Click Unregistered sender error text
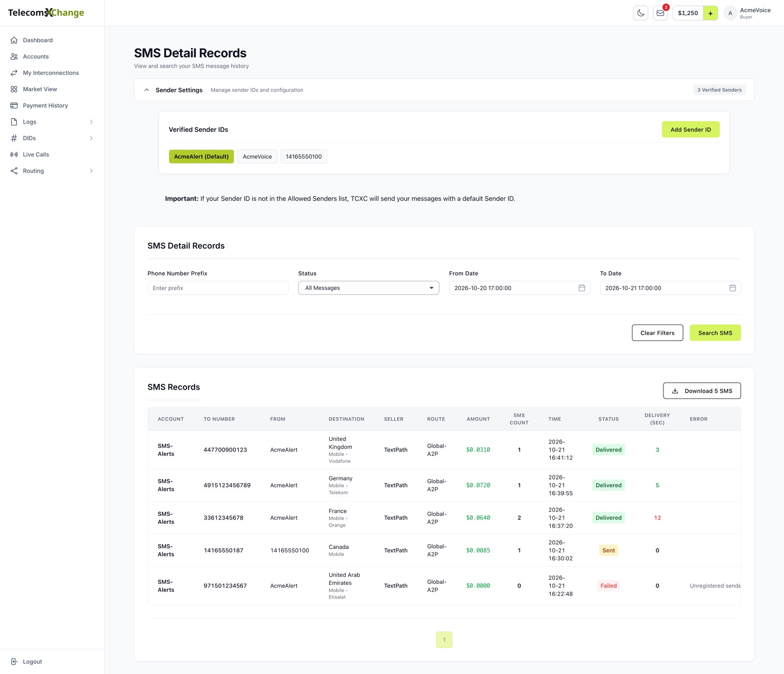 (x=715, y=586)
